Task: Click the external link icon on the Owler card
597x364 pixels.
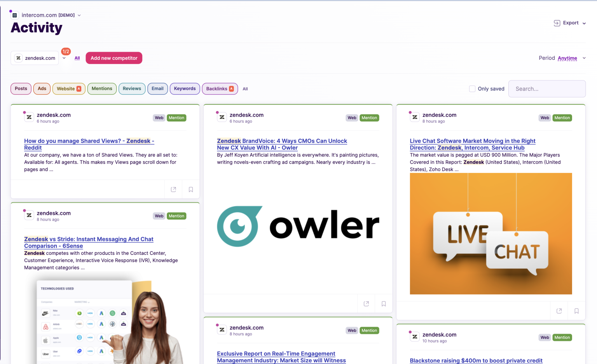Action: coord(366,303)
